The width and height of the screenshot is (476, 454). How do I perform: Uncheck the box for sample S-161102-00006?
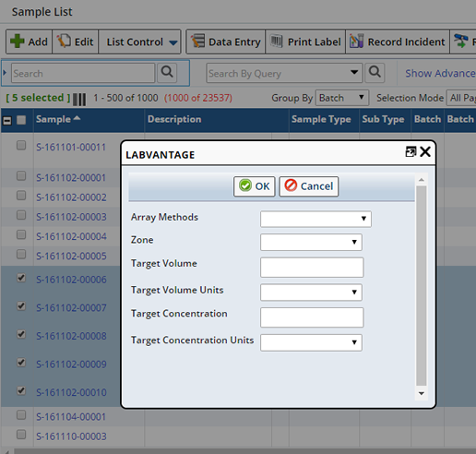[x=21, y=278]
